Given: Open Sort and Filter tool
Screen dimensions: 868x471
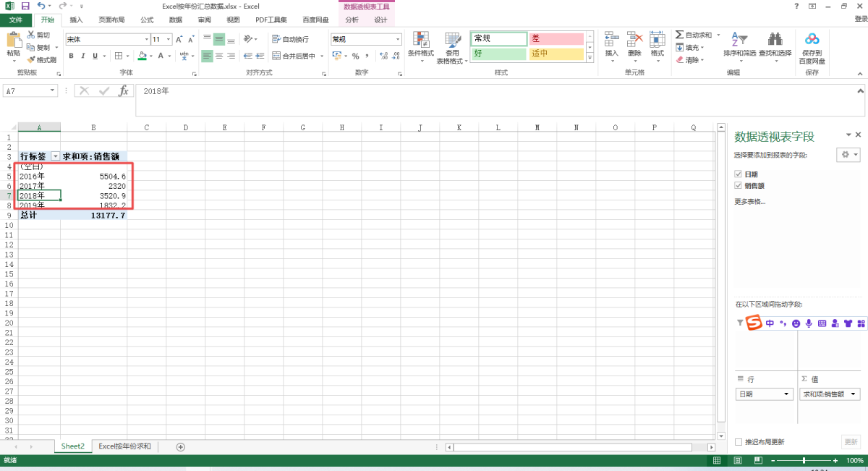Looking at the screenshot, I should [x=739, y=43].
